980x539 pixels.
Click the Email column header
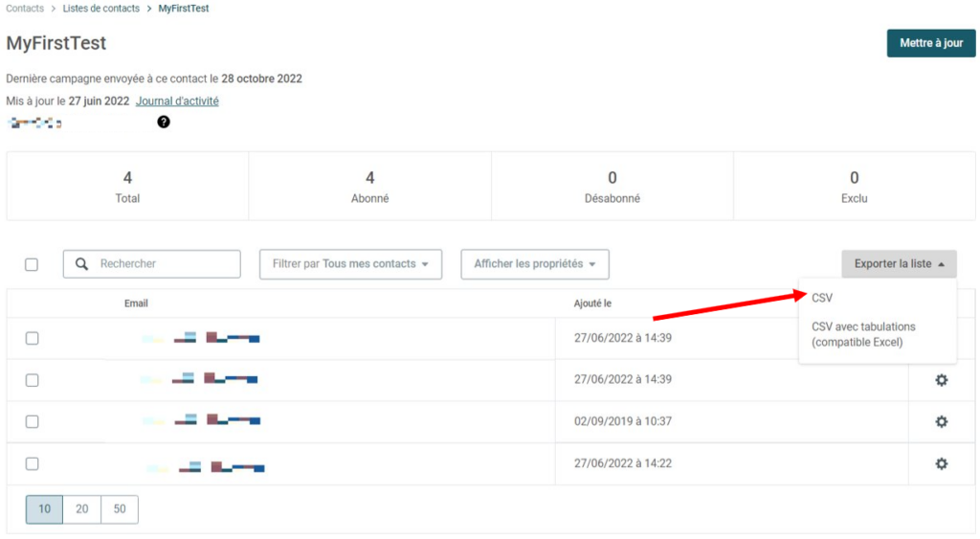[x=136, y=303]
